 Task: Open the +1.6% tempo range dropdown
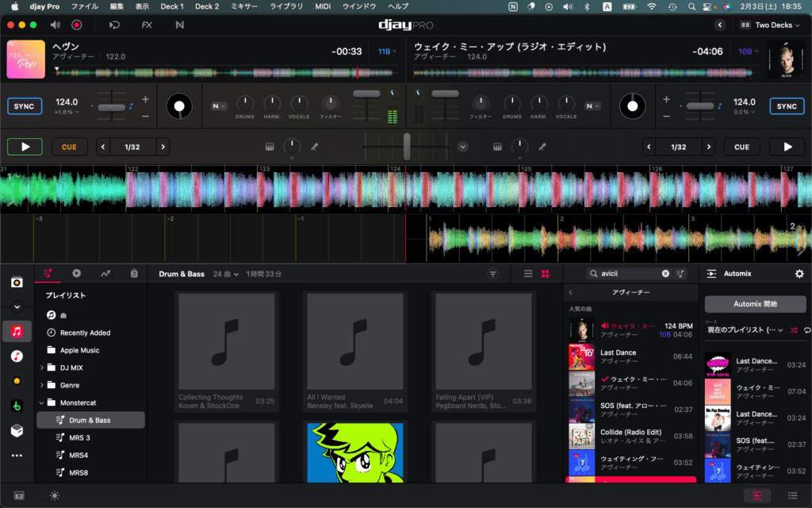[x=67, y=112]
